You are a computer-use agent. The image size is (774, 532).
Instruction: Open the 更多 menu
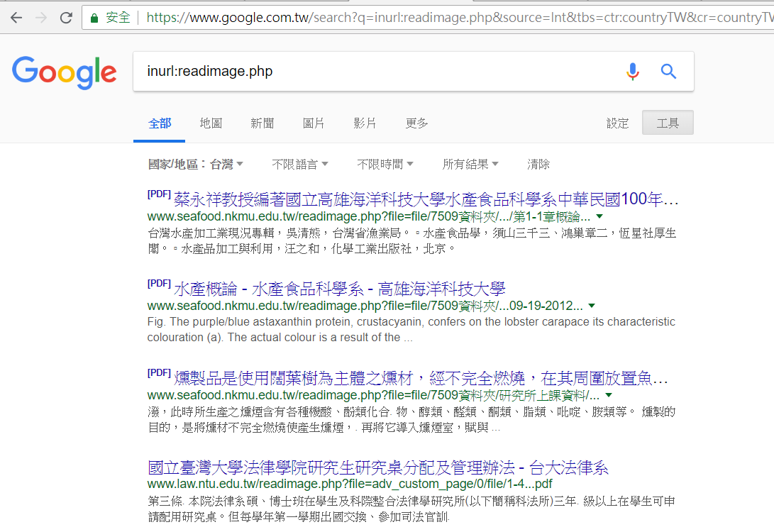click(x=416, y=123)
